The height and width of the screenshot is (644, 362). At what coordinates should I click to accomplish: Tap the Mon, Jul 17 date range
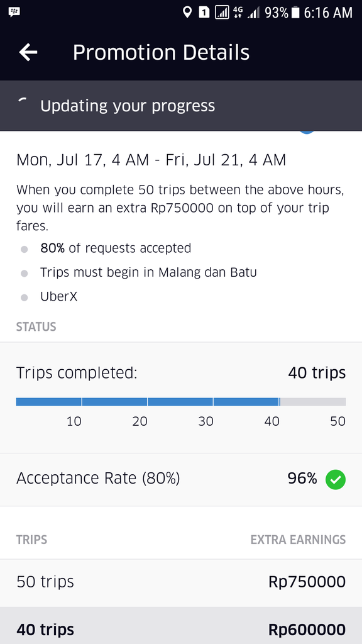coord(151,160)
